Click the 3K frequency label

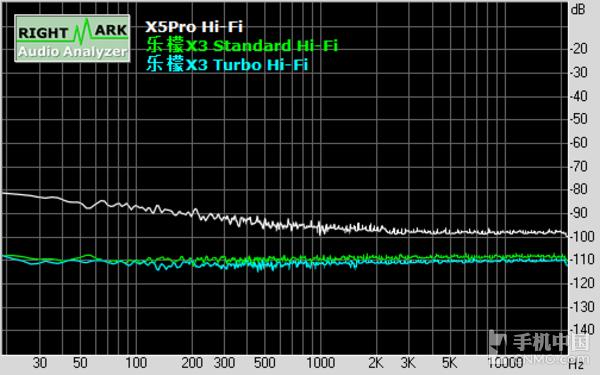click(x=408, y=363)
